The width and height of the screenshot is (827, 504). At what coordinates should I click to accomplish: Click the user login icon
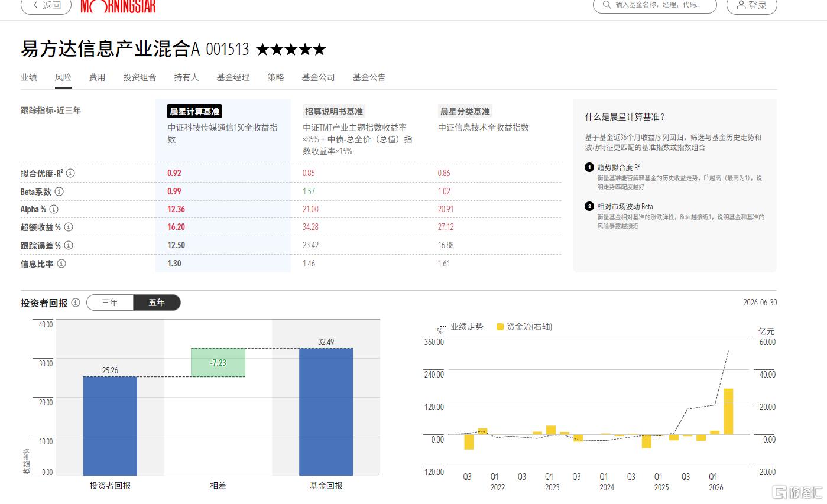pos(741,5)
